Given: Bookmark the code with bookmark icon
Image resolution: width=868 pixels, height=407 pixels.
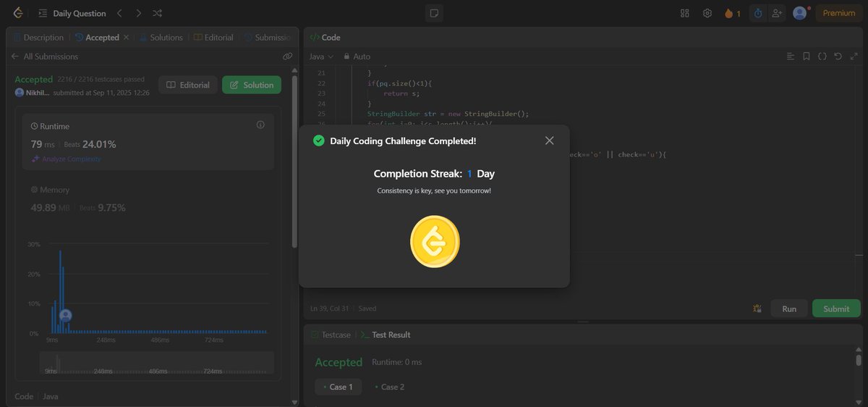Looking at the screenshot, I should click(x=807, y=56).
